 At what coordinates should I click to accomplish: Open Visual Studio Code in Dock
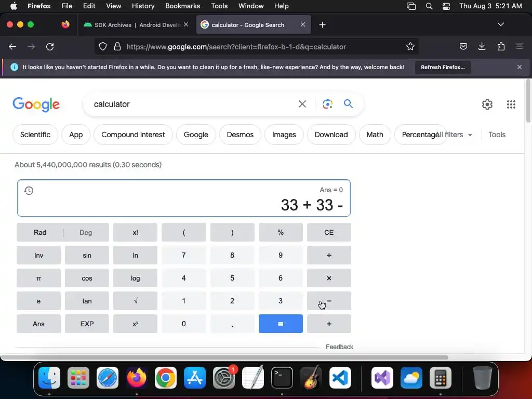(x=340, y=378)
